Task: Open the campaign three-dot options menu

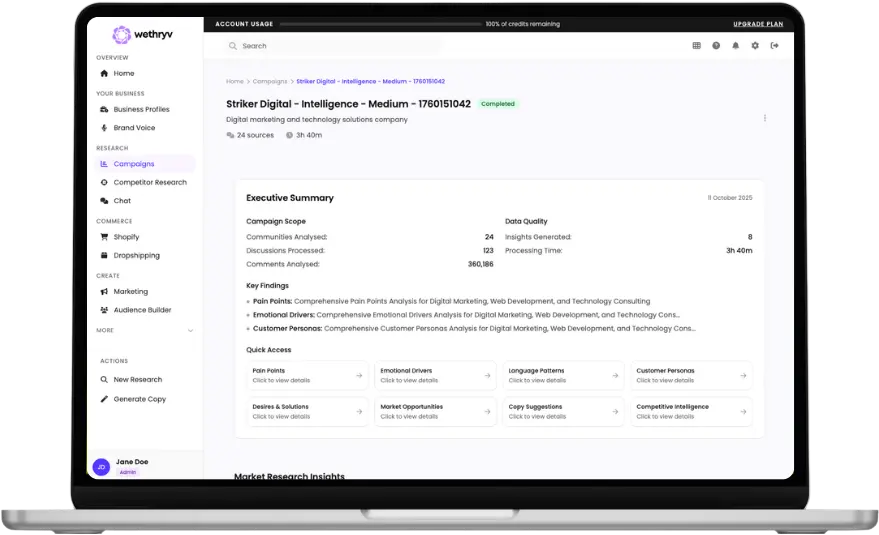Action: pyautogui.click(x=765, y=118)
